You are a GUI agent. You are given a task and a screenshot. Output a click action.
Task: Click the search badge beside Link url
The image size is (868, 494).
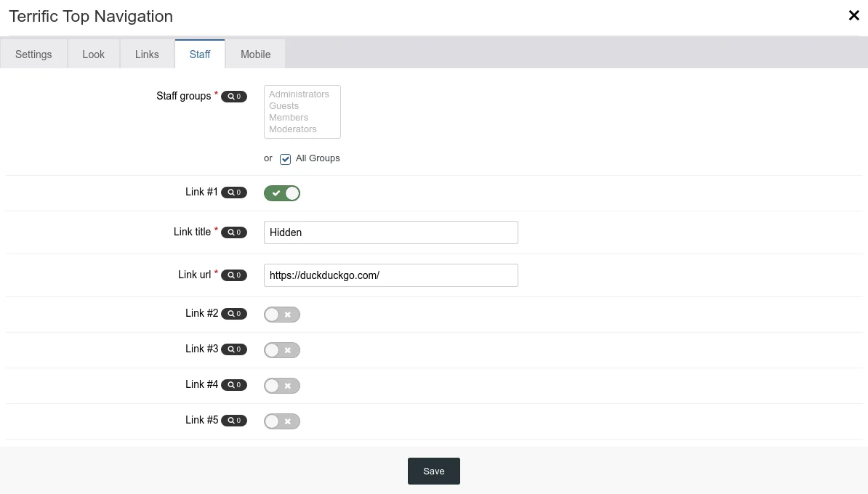pyautogui.click(x=233, y=275)
